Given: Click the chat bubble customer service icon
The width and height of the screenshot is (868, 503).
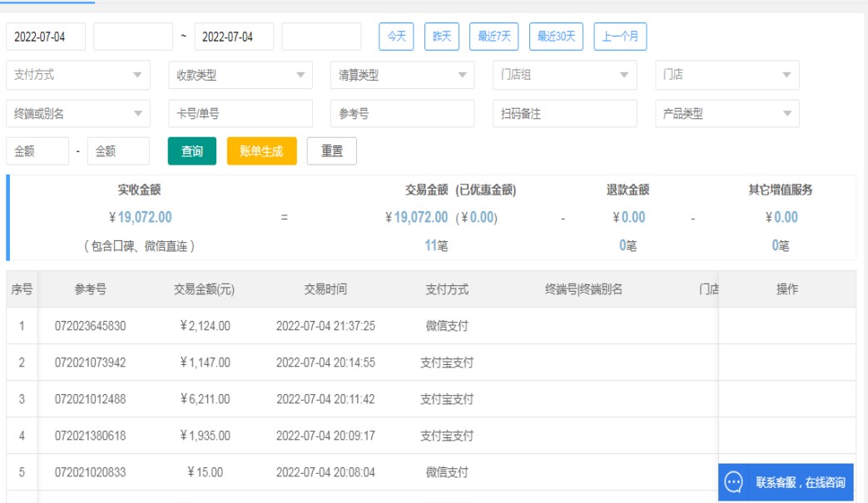Looking at the screenshot, I should [x=733, y=482].
